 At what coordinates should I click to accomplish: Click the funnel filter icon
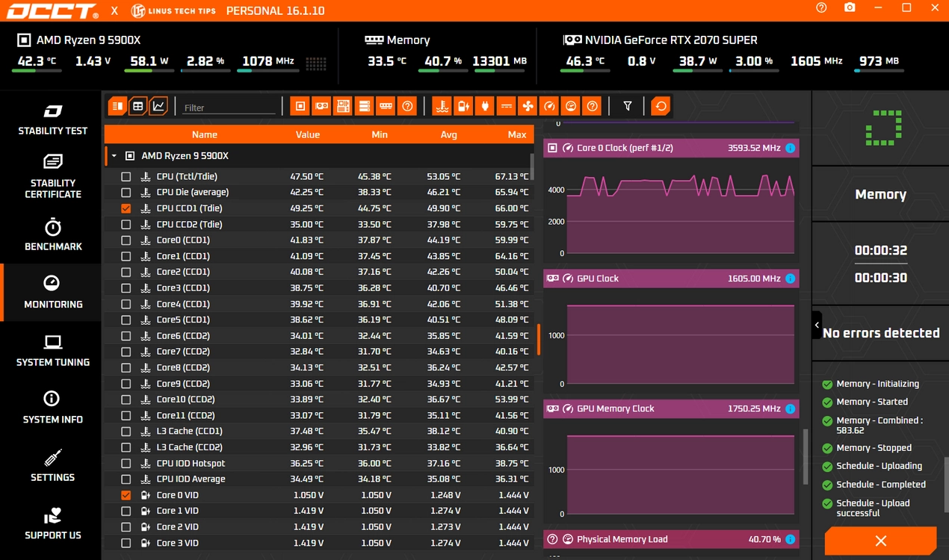point(628,106)
